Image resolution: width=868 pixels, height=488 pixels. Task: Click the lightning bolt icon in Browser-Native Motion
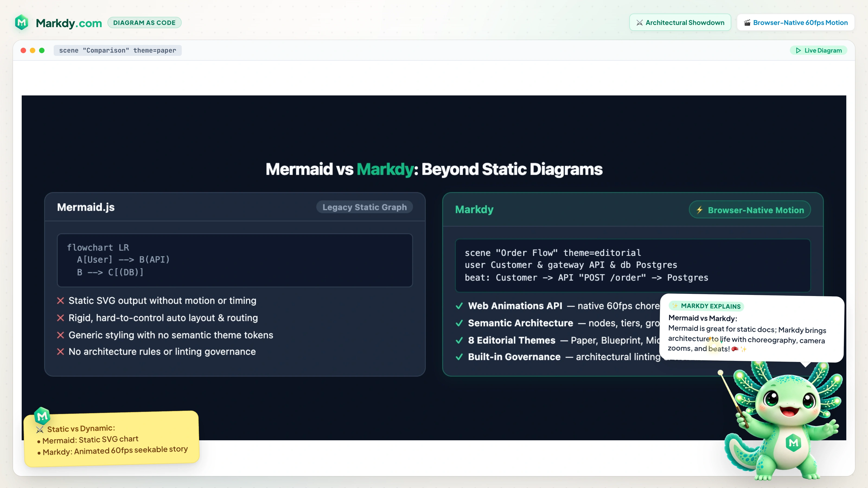click(700, 210)
